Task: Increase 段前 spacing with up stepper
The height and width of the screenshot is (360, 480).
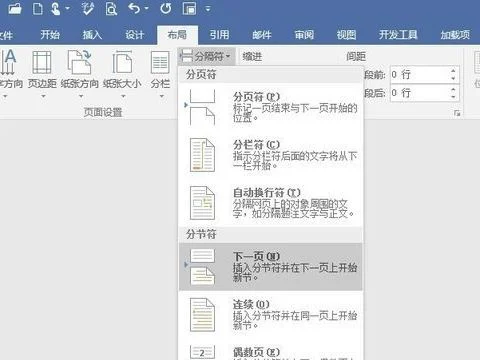Action: point(453,70)
